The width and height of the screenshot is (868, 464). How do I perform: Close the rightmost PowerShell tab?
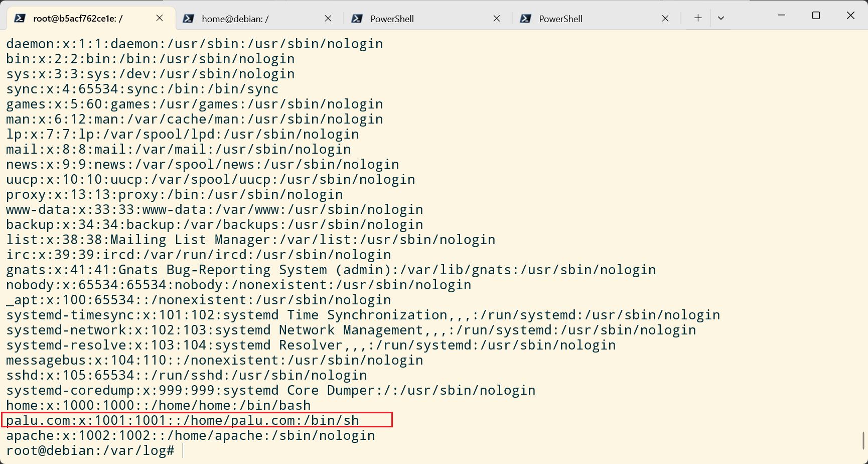[665, 18]
